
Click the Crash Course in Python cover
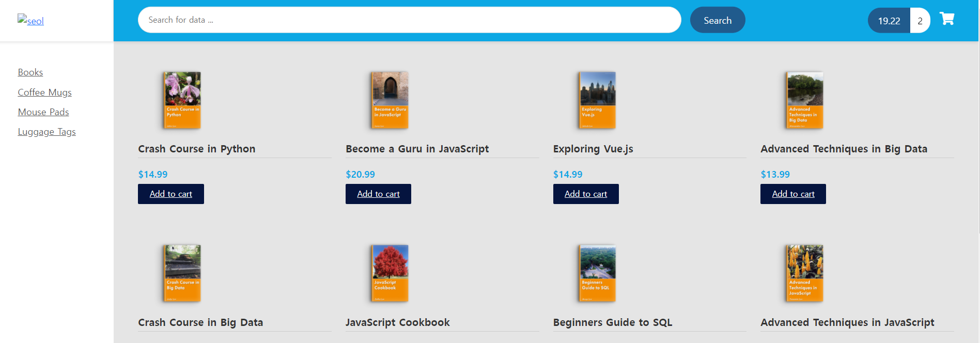(x=182, y=100)
